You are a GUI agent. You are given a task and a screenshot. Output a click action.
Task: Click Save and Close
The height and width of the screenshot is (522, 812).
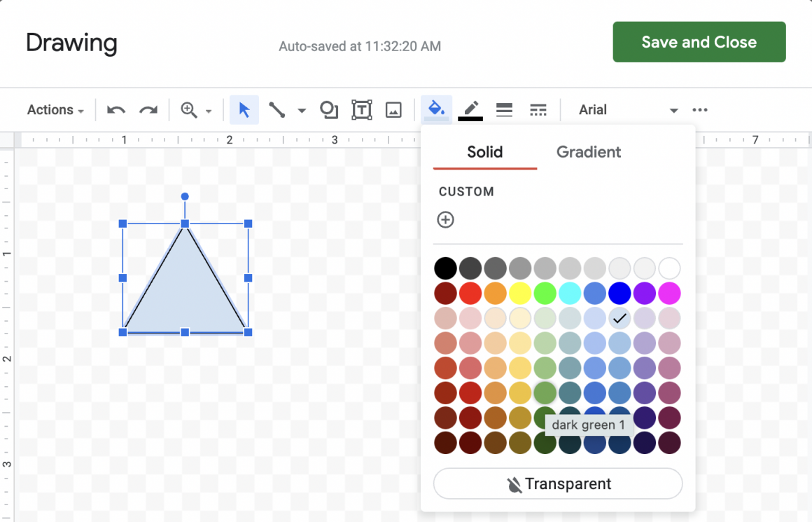[x=698, y=41]
